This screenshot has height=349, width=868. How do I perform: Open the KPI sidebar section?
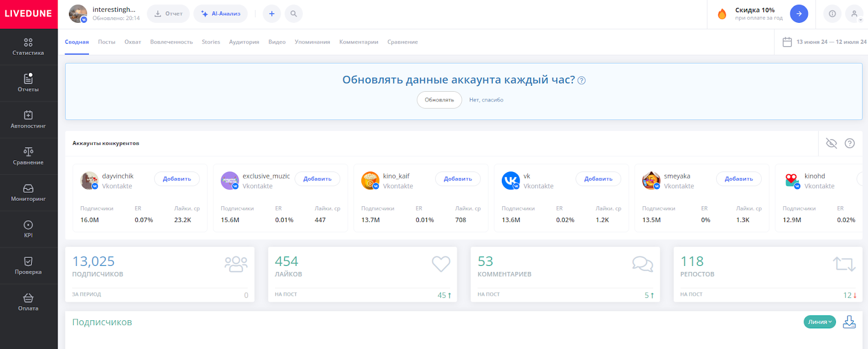tap(28, 229)
